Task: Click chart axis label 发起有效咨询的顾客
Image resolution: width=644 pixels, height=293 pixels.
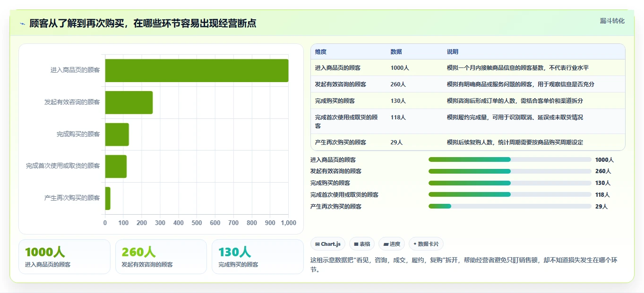Action: [x=72, y=102]
